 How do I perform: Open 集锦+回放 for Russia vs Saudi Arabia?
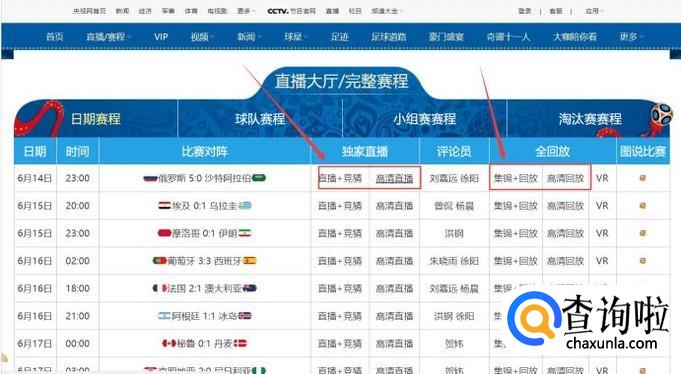click(x=516, y=178)
